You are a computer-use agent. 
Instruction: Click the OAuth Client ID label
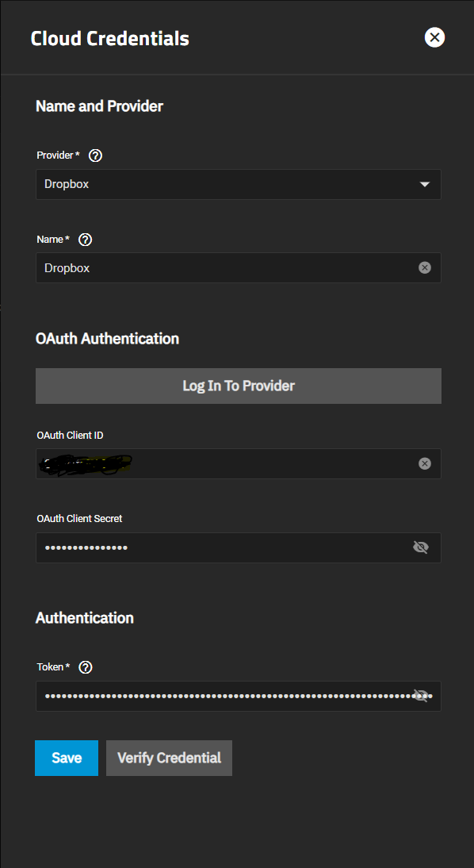pos(71,436)
